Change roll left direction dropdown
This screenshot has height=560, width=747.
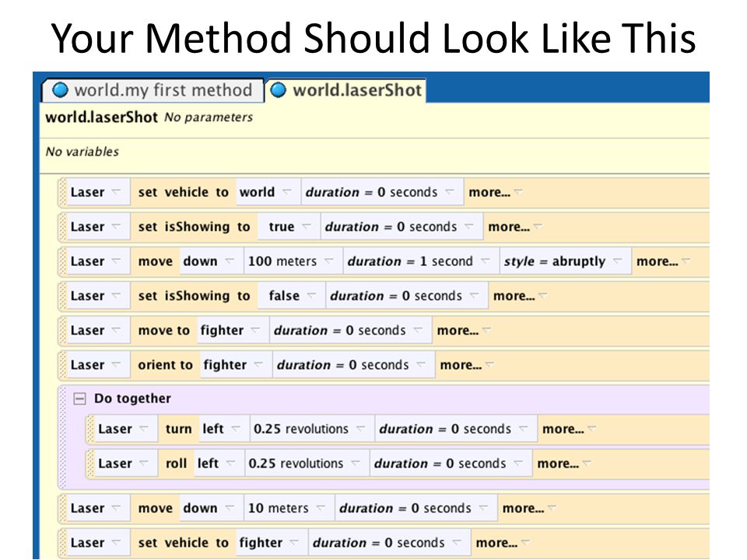(219, 464)
